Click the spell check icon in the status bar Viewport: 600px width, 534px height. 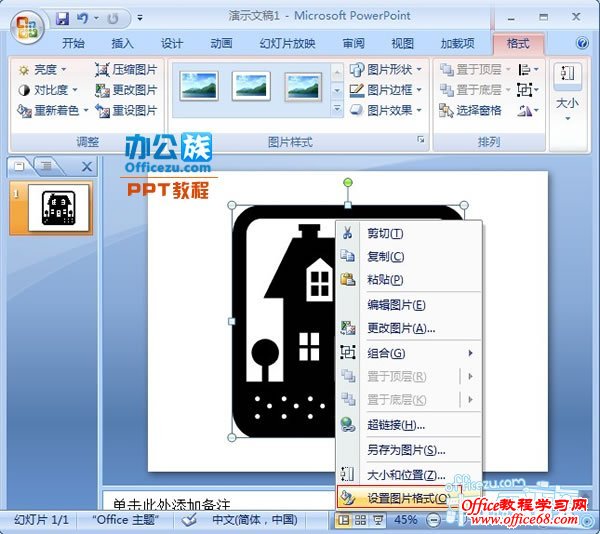click(189, 520)
